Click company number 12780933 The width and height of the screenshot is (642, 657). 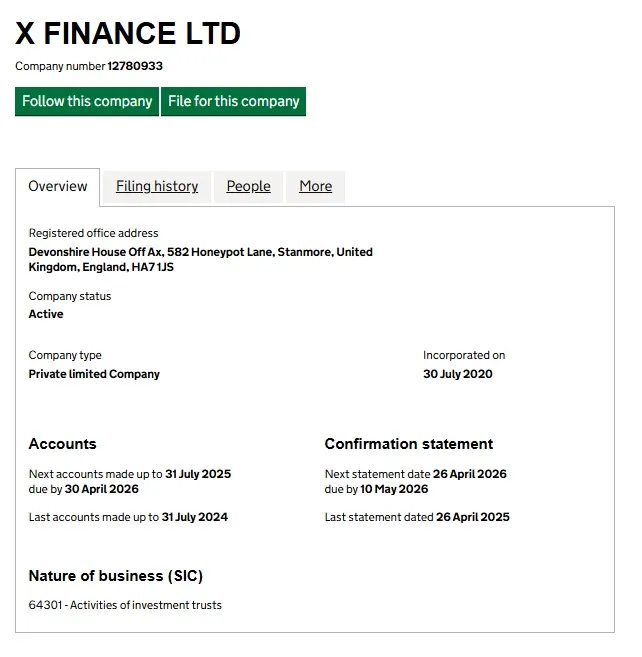[135, 66]
